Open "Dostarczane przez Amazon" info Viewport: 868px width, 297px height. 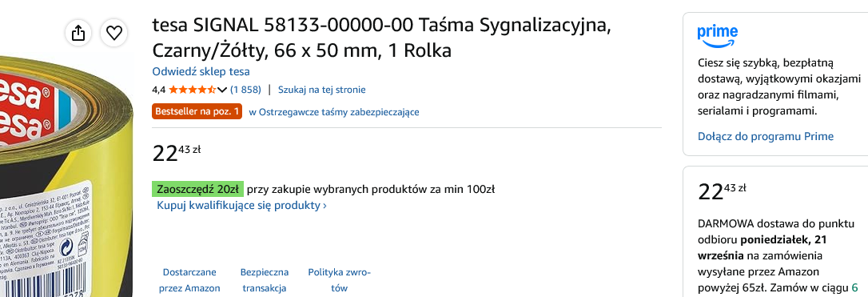pyautogui.click(x=189, y=280)
